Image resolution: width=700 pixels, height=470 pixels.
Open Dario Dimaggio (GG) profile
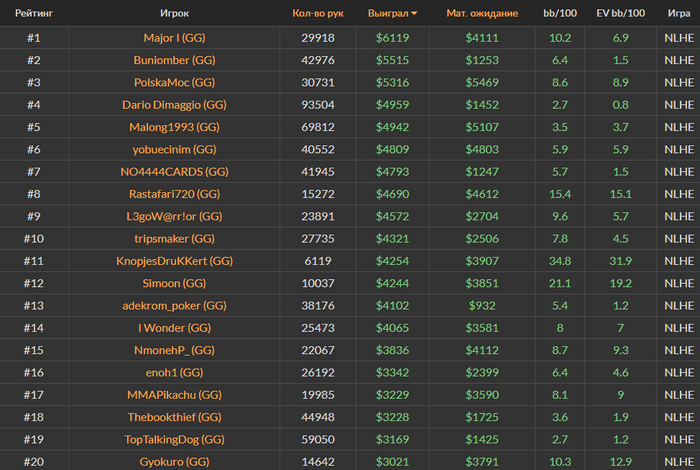pyautogui.click(x=174, y=105)
